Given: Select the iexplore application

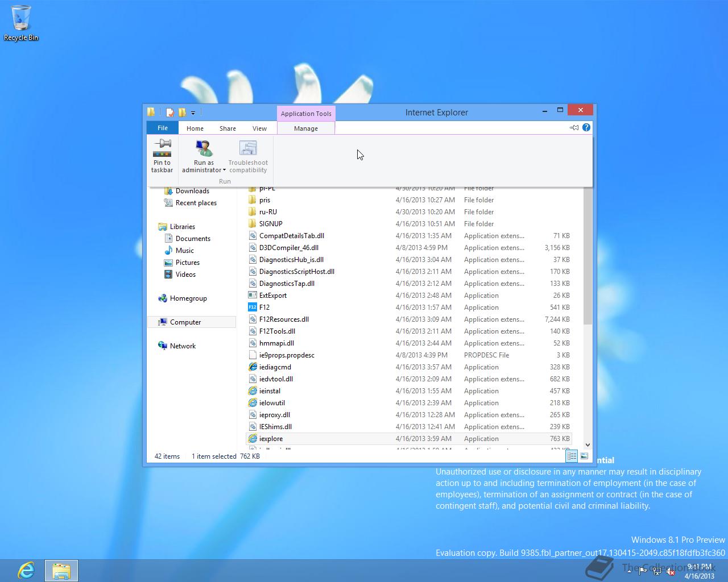Looking at the screenshot, I should tap(408, 439).
